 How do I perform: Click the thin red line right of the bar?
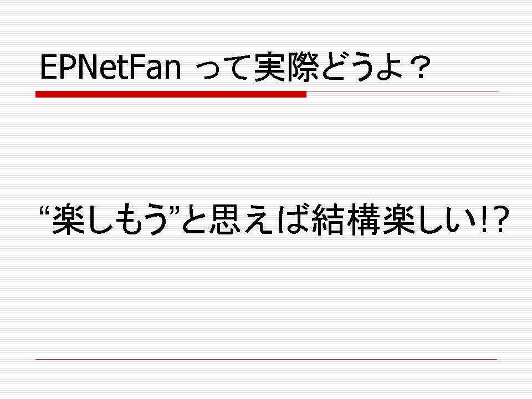pos(402,91)
